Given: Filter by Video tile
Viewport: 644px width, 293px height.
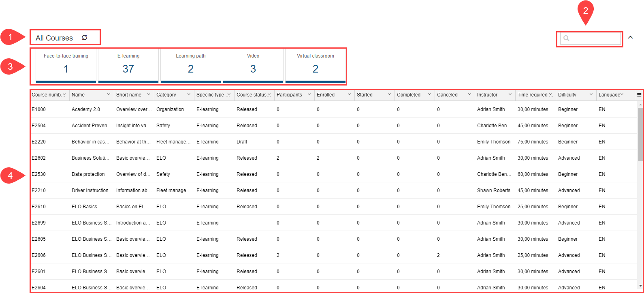Looking at the screenshot, I should click(x=253, y=65).
